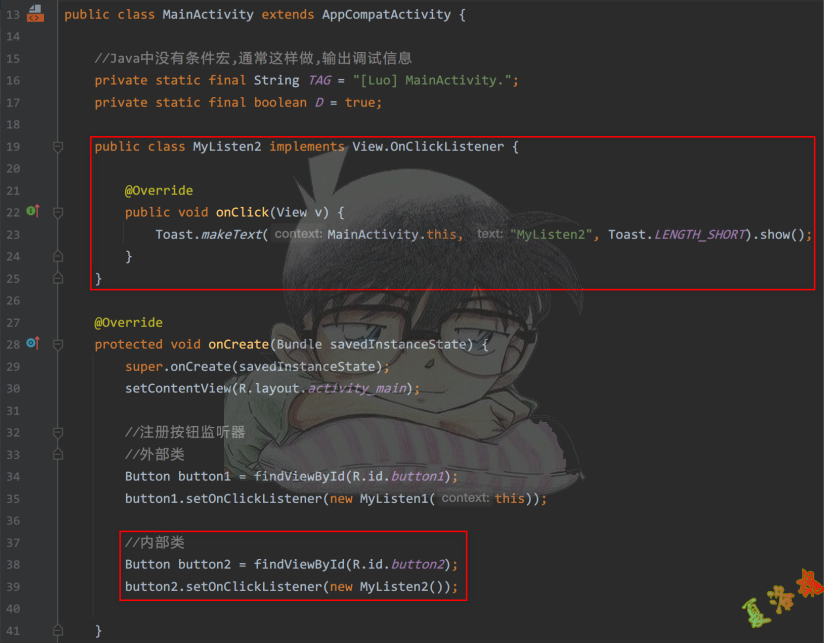Collapse the MyListen2 class fold on line 19
The width and height of the screenshot is (824, 643).
58,147
